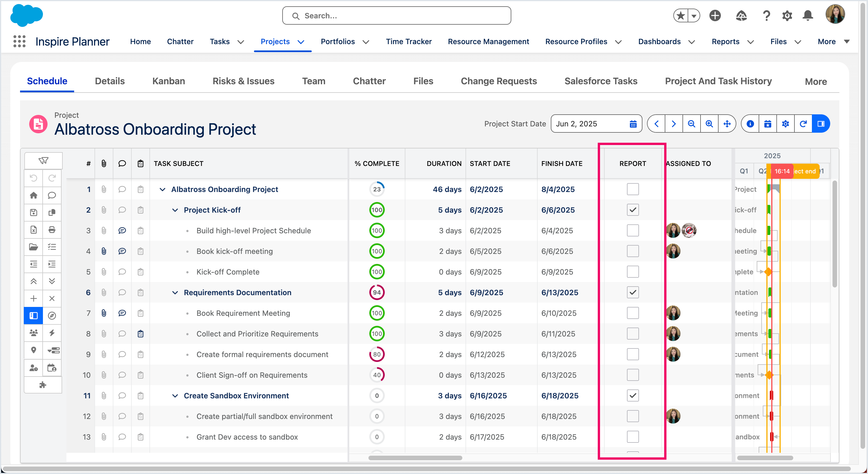Viewport: 868px width, 474px height.
Task: Click the global Search field
Action: point(396,16)
